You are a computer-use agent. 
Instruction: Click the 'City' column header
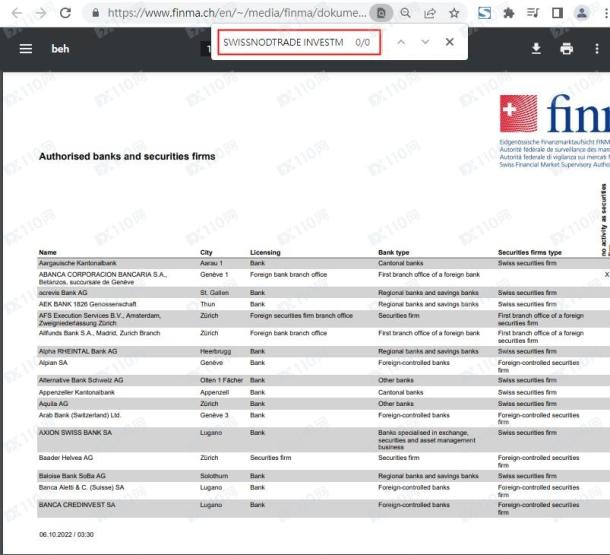click(x=206, y=252)
